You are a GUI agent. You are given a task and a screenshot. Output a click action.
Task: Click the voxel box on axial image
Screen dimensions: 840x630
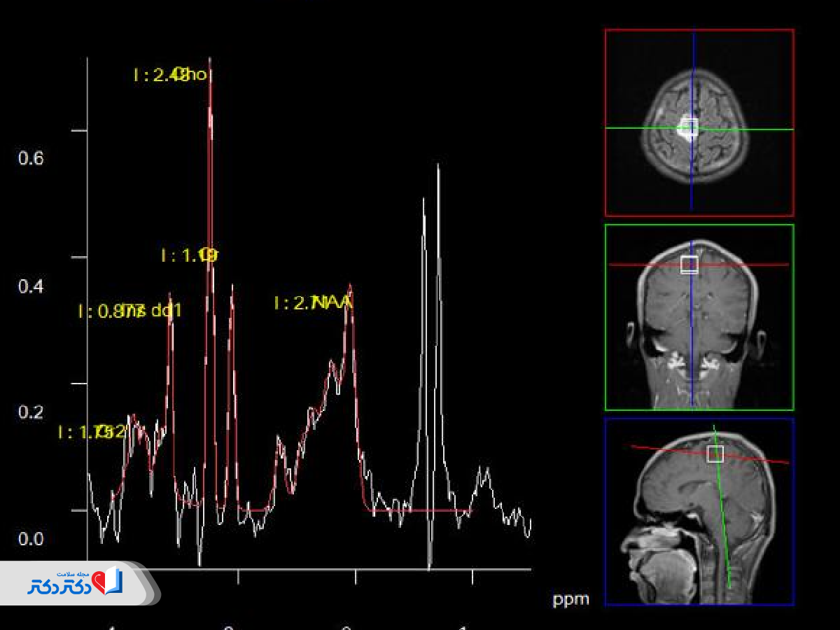point(689,127)
